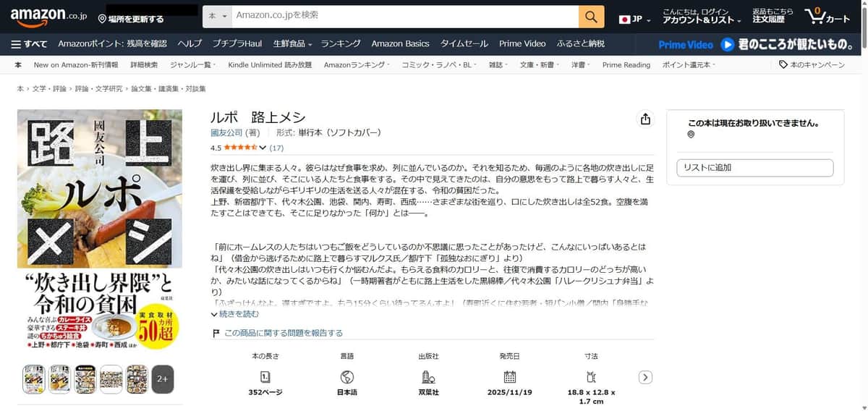868x411 pixels.
Task: Open 雑誌 in books subnav
Action: pyautogui.click(x=498, y=65)
